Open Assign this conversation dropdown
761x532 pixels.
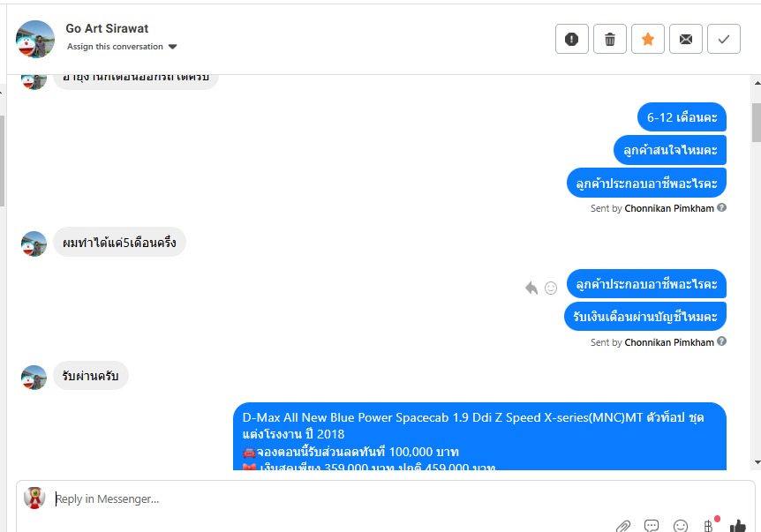[122, 47]
